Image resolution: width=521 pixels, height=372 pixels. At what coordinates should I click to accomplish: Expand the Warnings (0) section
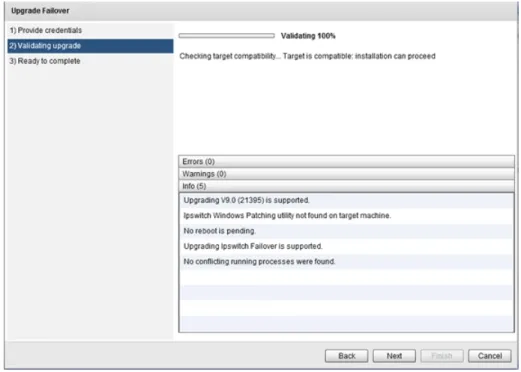point(346,174)
